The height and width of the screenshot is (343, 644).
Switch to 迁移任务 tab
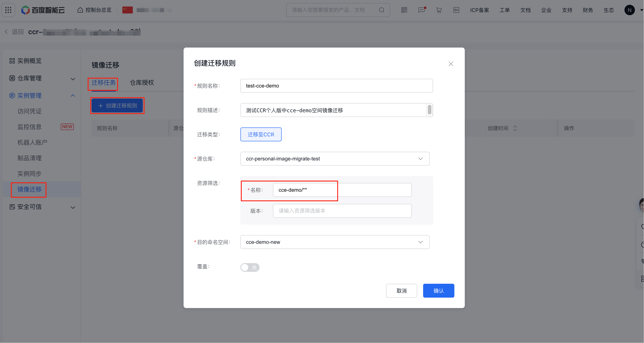click(103, 82)
